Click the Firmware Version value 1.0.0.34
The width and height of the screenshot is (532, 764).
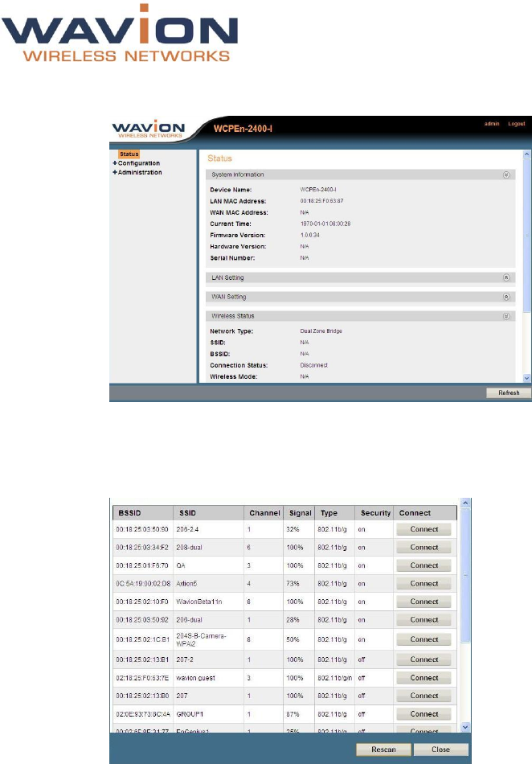[x=310, y=235]
